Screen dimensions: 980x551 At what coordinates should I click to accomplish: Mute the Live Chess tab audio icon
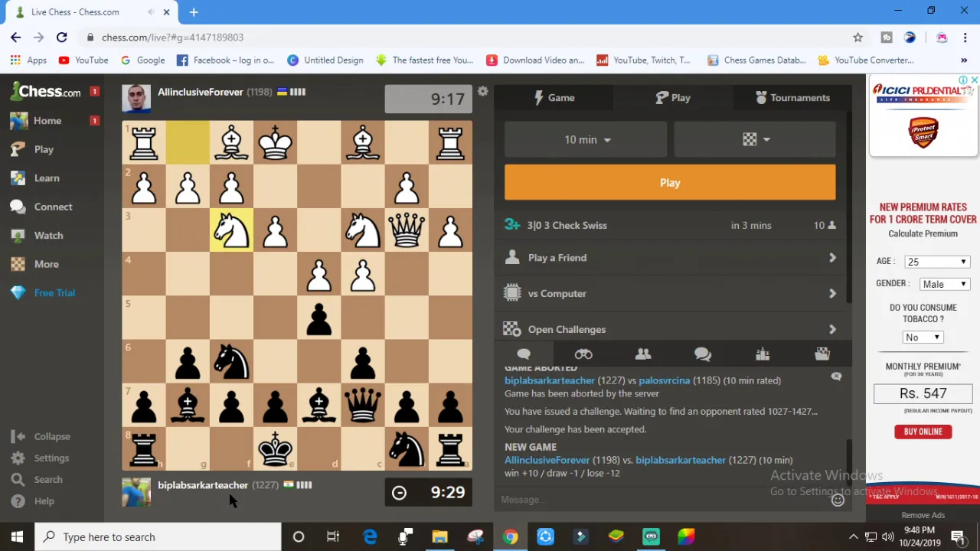pyautogui.click(x=152, y=12)
